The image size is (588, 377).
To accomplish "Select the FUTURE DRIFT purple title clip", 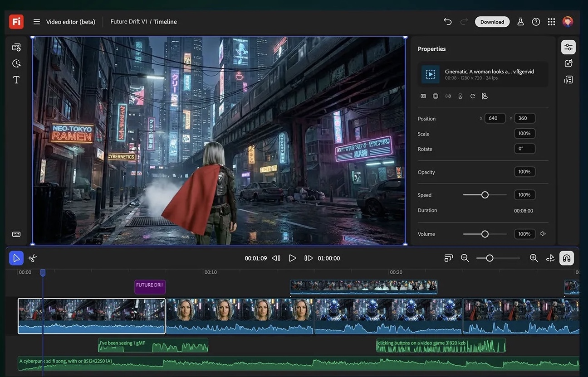I will [150, 286].
